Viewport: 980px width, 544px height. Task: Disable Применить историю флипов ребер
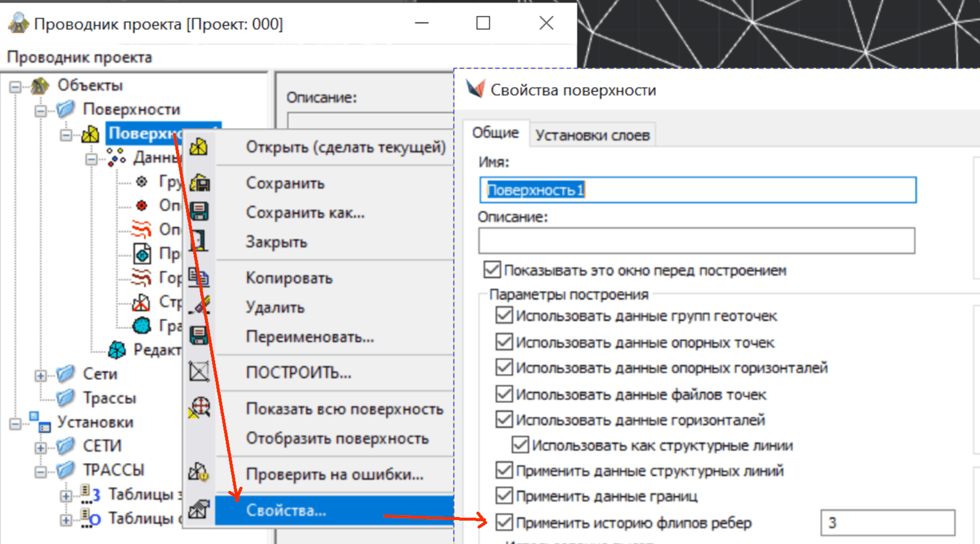pos(504,522)
